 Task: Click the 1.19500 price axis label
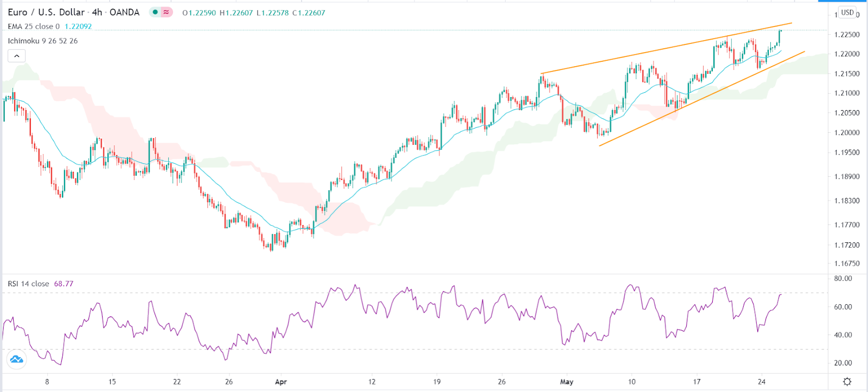847,152
